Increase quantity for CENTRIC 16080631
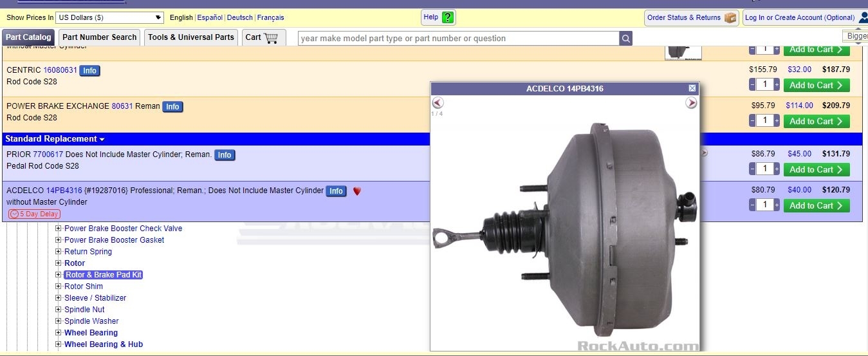The width and height of the screenshot is (868, 356). pyautogui.click(x=777, y=85)
